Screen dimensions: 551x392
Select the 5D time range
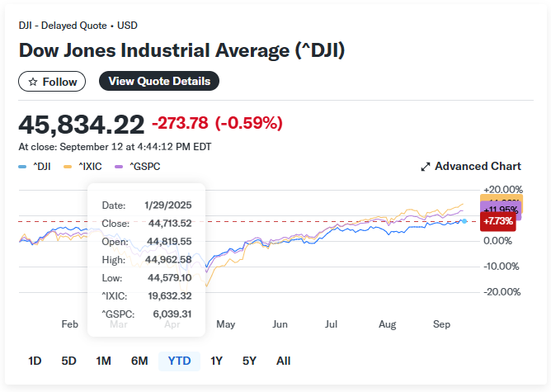(68, 361)
